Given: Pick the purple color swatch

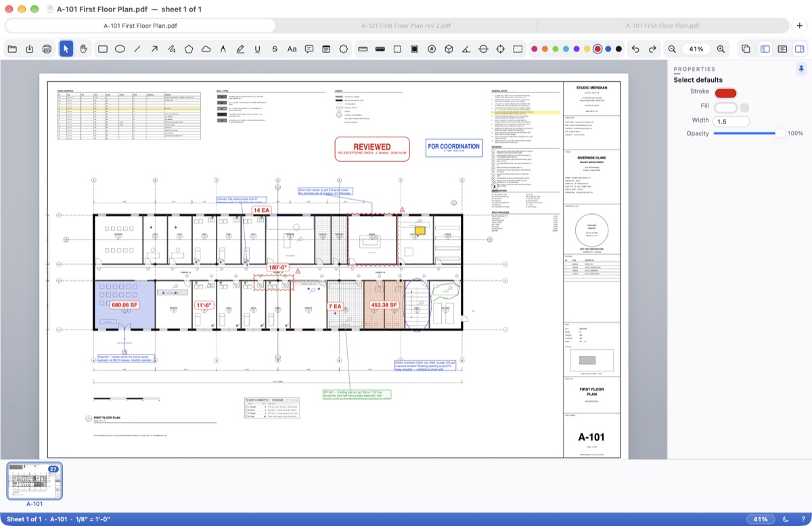Looking at the screenshot, I should tap(577, 49).
